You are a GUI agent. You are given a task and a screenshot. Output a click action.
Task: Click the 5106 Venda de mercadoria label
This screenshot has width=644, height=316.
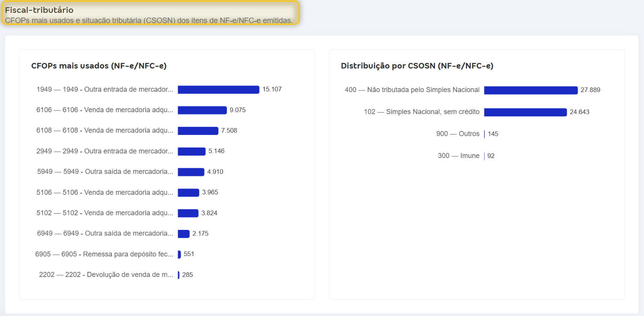tap(105, 192)
